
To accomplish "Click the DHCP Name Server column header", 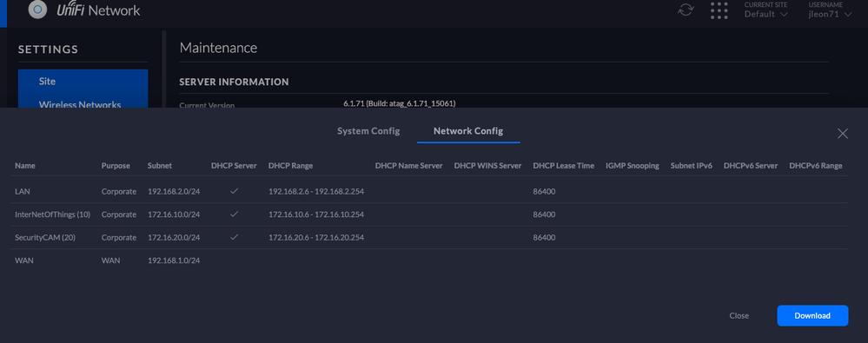I will (x=408, y=166).
